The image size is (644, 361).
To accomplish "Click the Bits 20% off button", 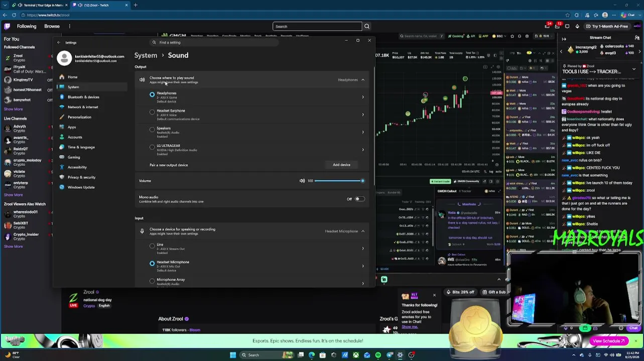I will point(460,292).
